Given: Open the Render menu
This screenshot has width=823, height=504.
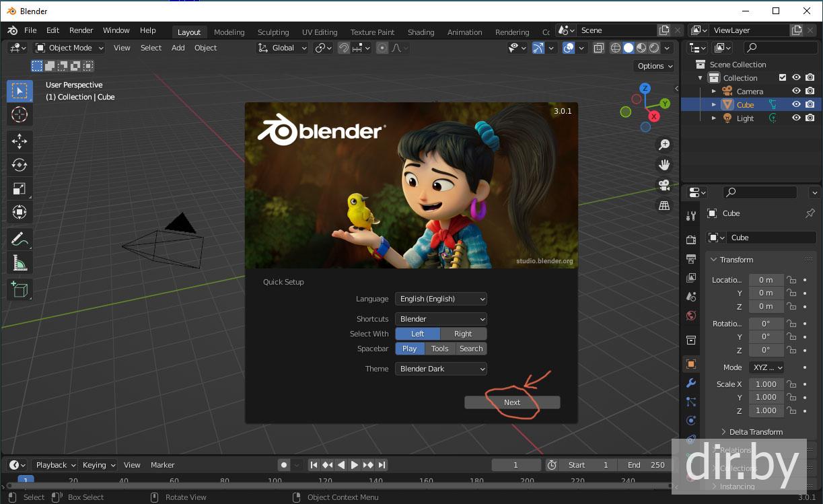Looking at the screenshot, I should pos(81,30).
